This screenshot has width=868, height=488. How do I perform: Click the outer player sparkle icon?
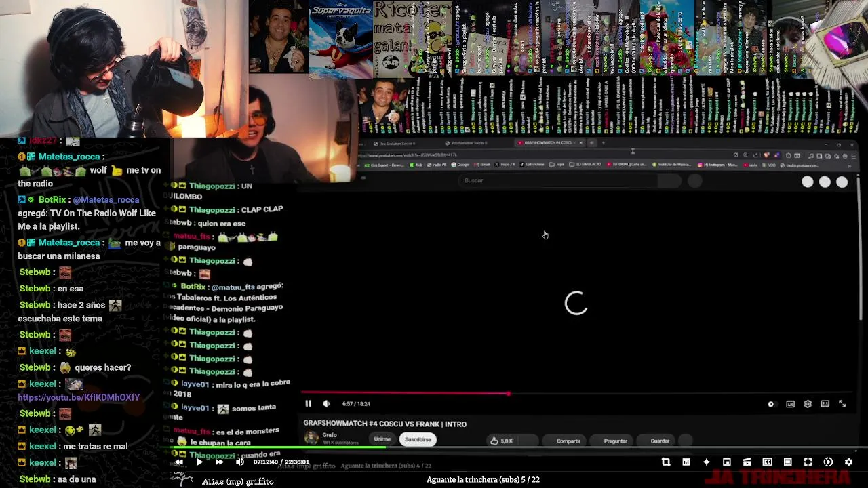(706, 462)
